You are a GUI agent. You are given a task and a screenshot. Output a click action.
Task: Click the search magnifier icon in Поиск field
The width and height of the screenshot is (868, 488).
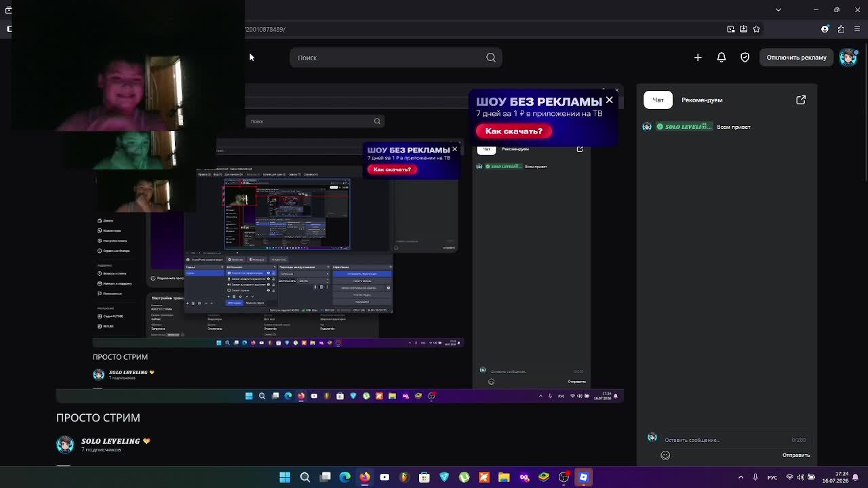491,58
